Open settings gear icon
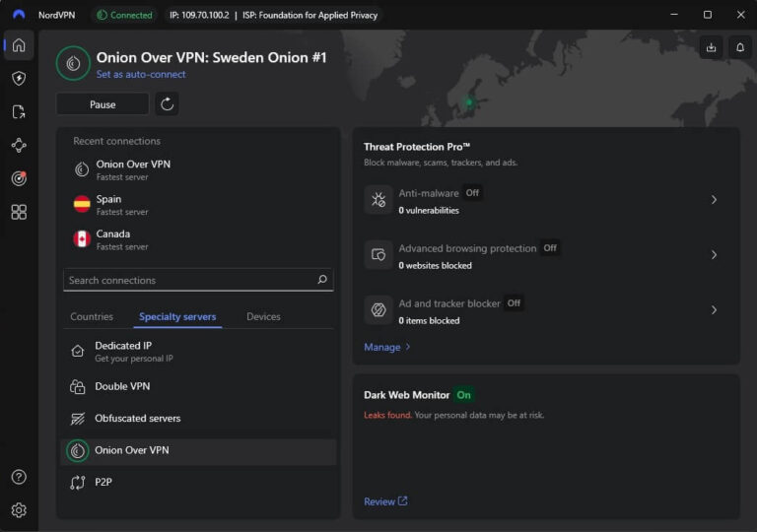Image resolution: width=757 pixels, height=532 pixels. pos(19,510)
